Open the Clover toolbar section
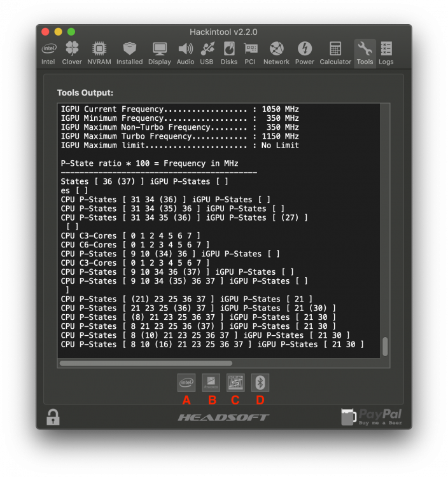The height and width of the screenshot is (477, 448). [x=72, y=53]
